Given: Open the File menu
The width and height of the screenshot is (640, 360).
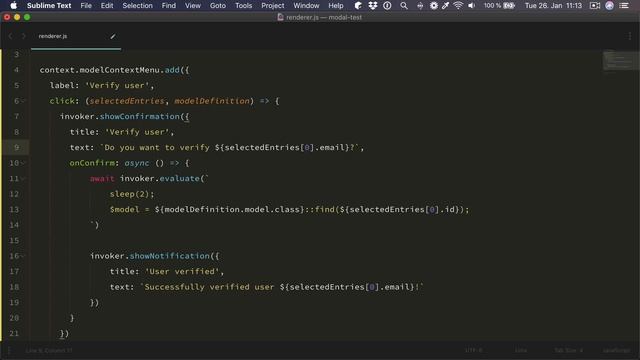Looking at the screenshot, I should tap(86, 6).
